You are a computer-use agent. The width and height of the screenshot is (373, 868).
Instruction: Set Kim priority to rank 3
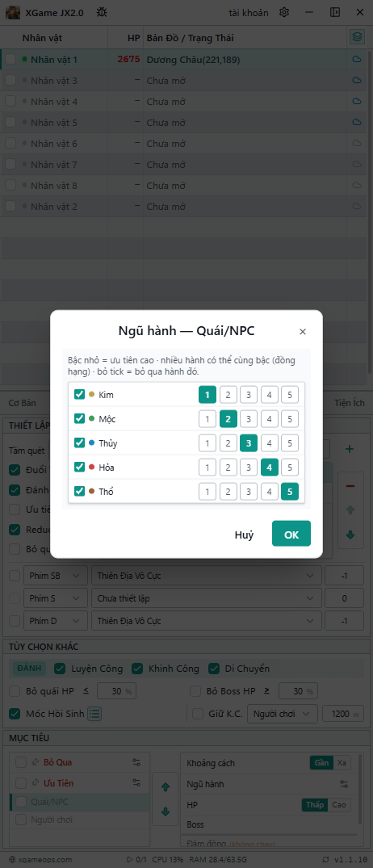coord(249,395)
